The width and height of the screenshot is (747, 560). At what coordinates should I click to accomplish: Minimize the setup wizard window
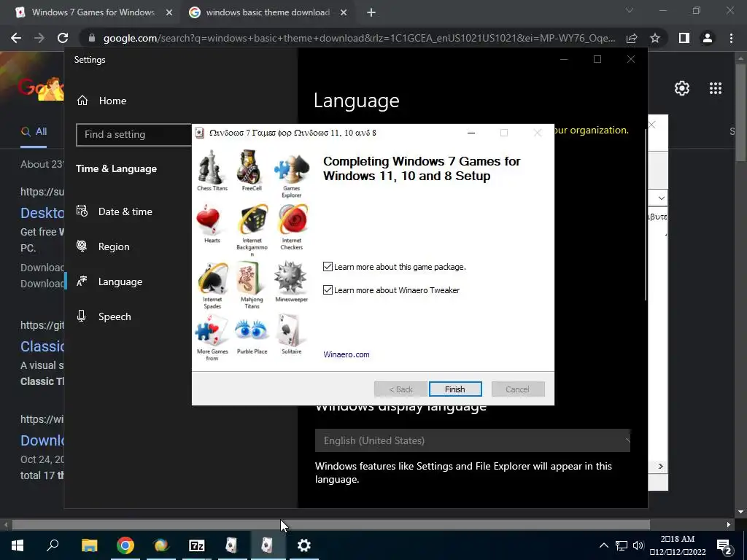471,133
